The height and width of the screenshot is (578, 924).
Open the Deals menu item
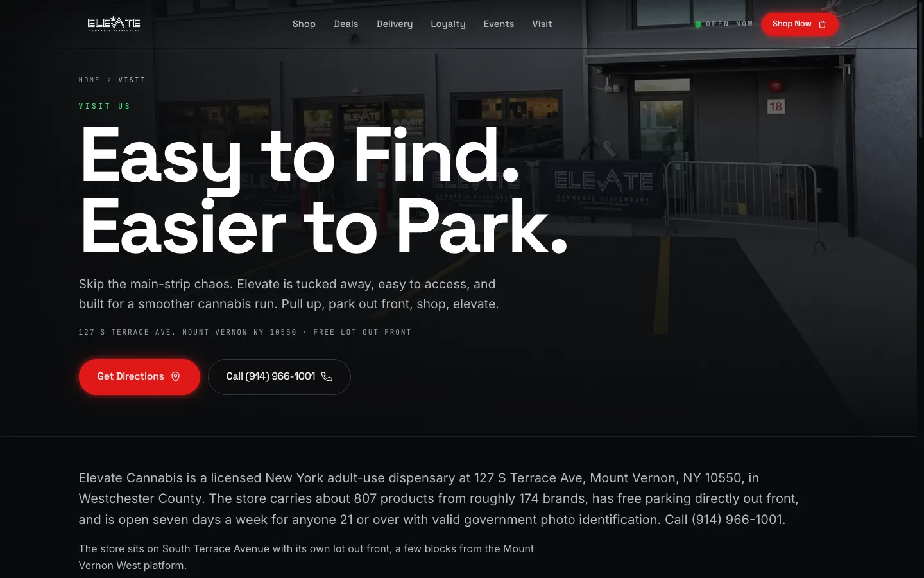point(346,24)
